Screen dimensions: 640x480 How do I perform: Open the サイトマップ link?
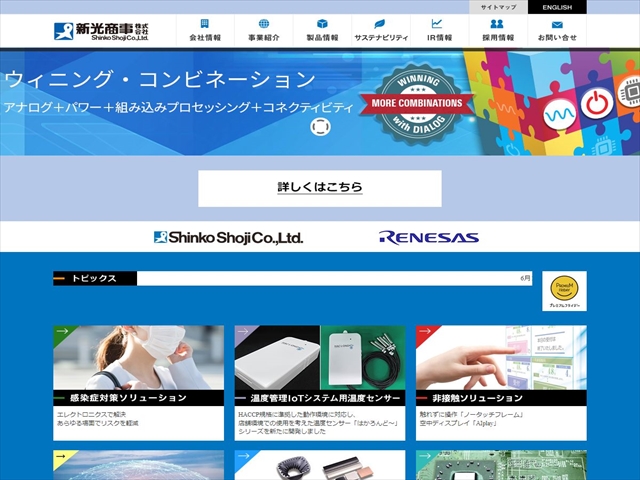point(498,7)
